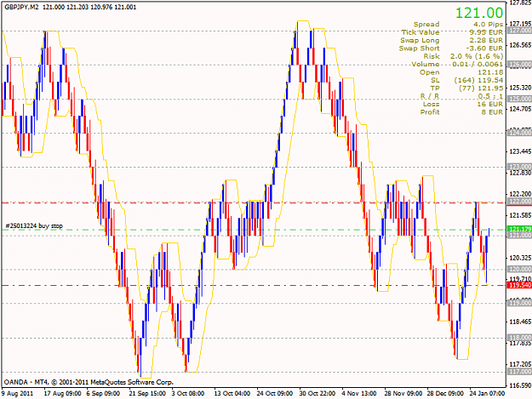Click the grey 120.000 level tag on price axis
The height and width of the screenshot is (399, 532).
519,269
